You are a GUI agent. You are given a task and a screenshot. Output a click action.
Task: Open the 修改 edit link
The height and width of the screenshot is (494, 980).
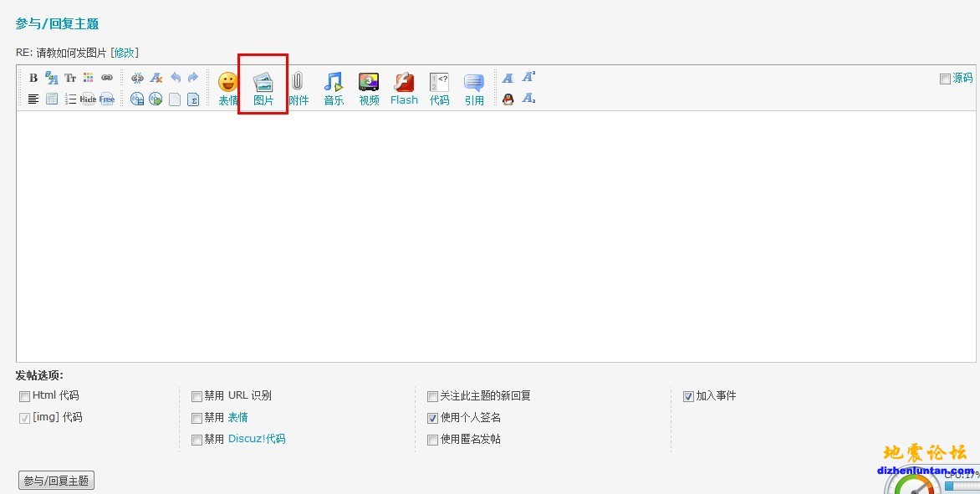[x=125, y=53]
